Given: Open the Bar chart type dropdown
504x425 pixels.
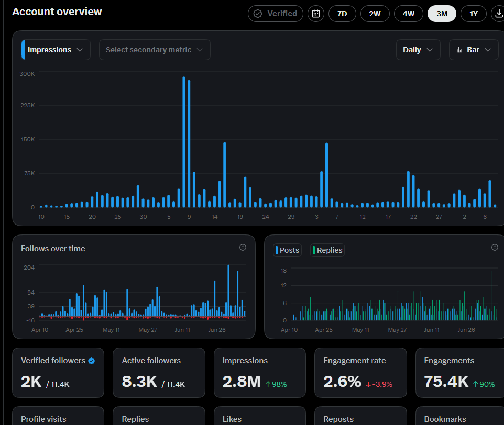Looking at the screenshot, I should click(x=474, y=50).
